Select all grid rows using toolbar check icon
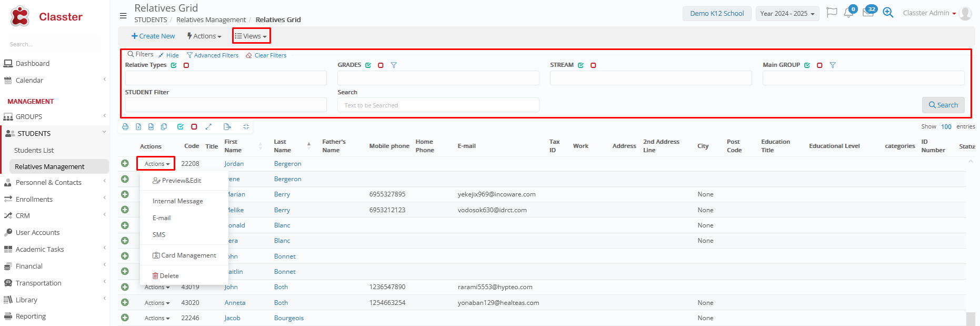The height and width of the screenshot is (326, 980). pos(181,127)
